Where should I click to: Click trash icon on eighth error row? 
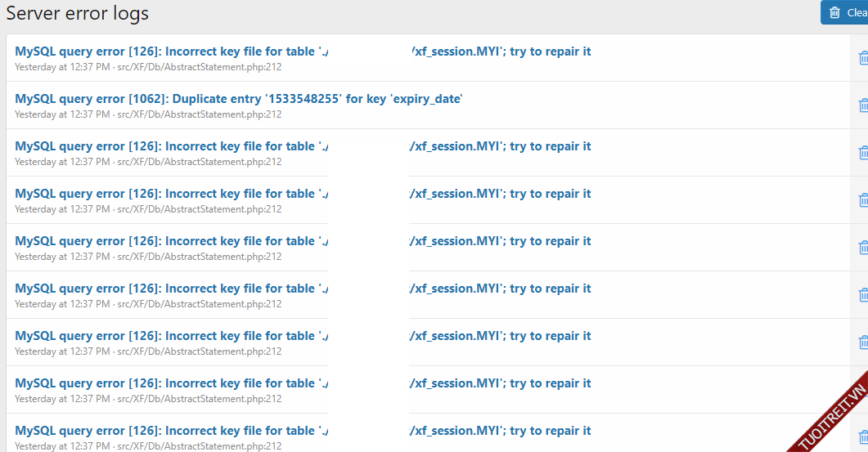[x=862, y=390]
